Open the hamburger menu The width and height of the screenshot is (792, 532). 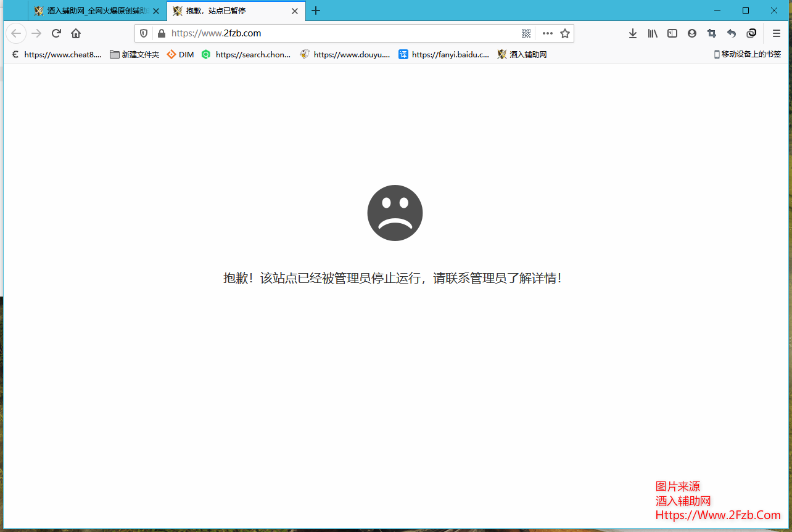point(776,33)
